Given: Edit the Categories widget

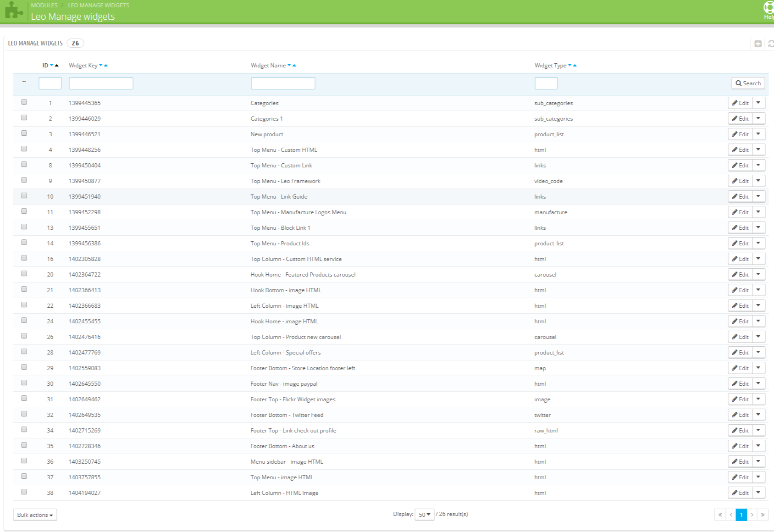Looking at the screenshot, I should click(x=740, y=103).
